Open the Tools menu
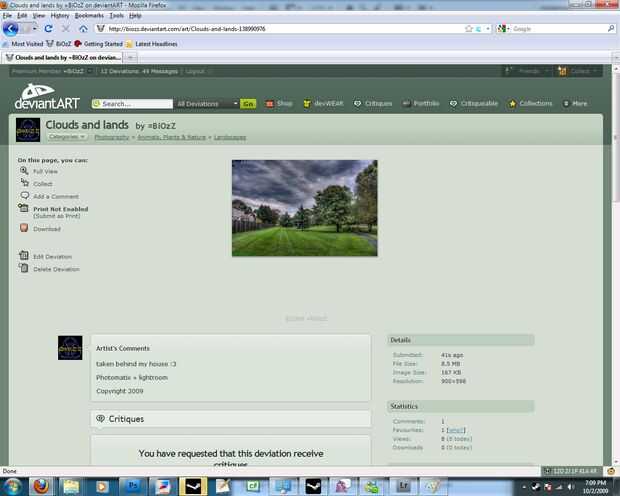This screenshot has height=496, width=620. pyautogui.click(x=117, y=15)
